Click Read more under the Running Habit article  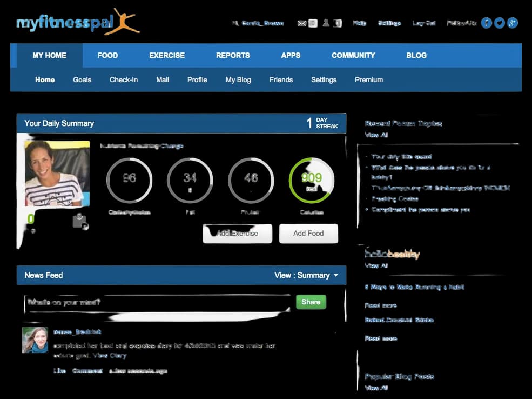coord(380,305)
